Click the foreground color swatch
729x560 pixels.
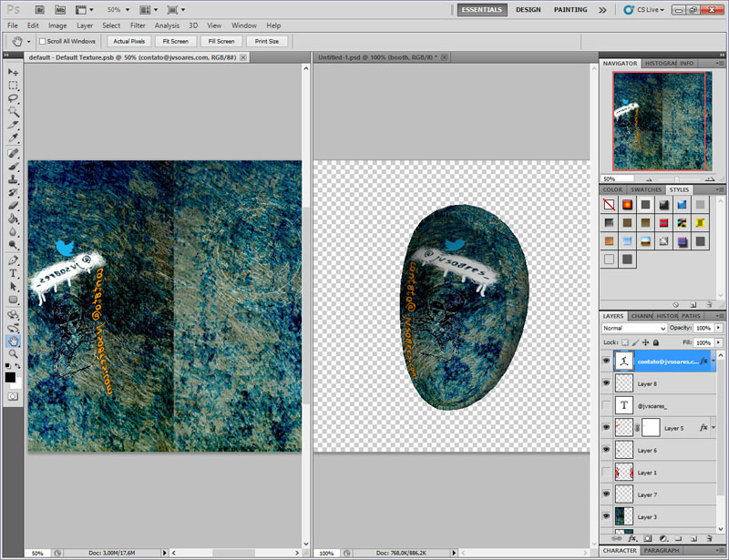pyautogui.click(x=10, y=376)
